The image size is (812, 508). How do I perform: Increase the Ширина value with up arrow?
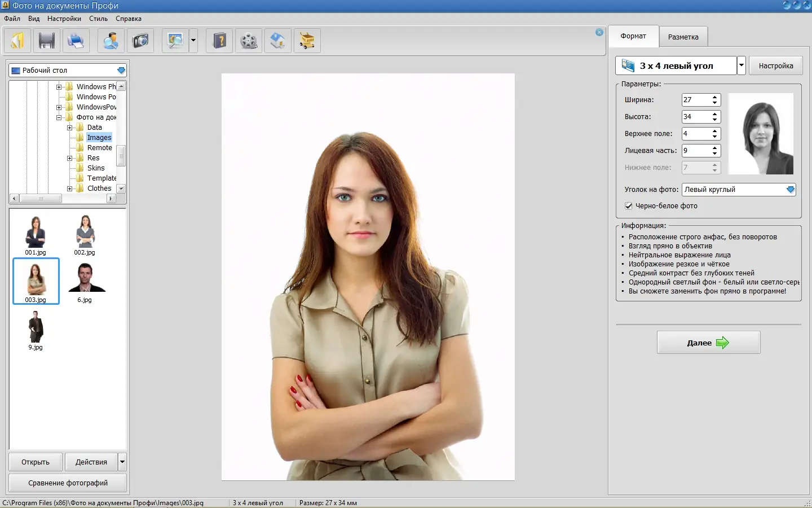point(715,97)
